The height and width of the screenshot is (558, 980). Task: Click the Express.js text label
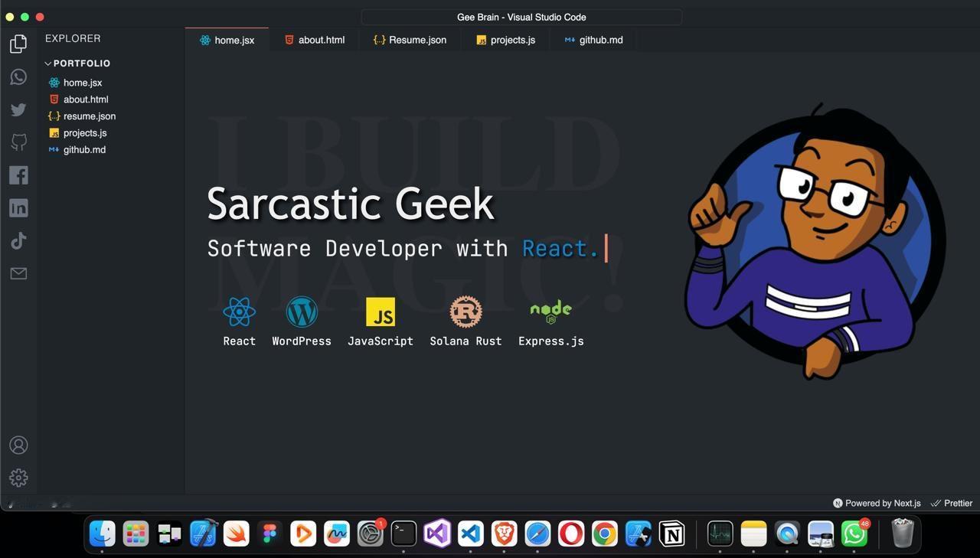point(551,341)
